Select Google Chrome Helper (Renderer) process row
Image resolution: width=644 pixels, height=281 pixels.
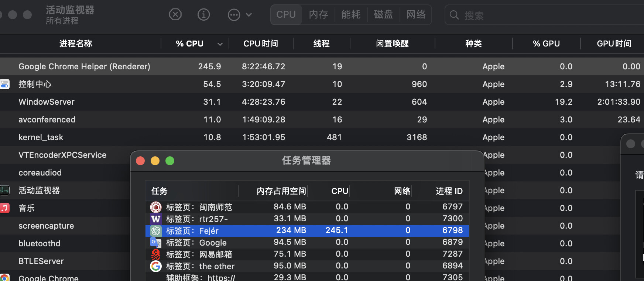(x=322, y=66)
